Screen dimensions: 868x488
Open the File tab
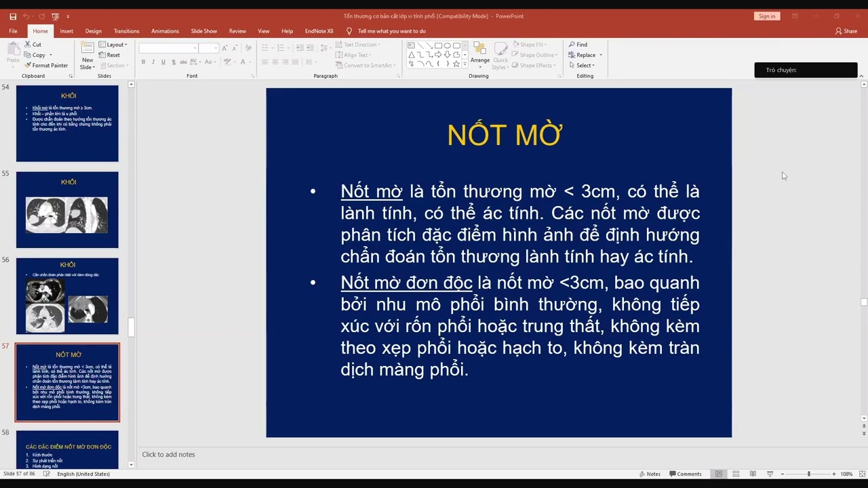click(13, 31)
